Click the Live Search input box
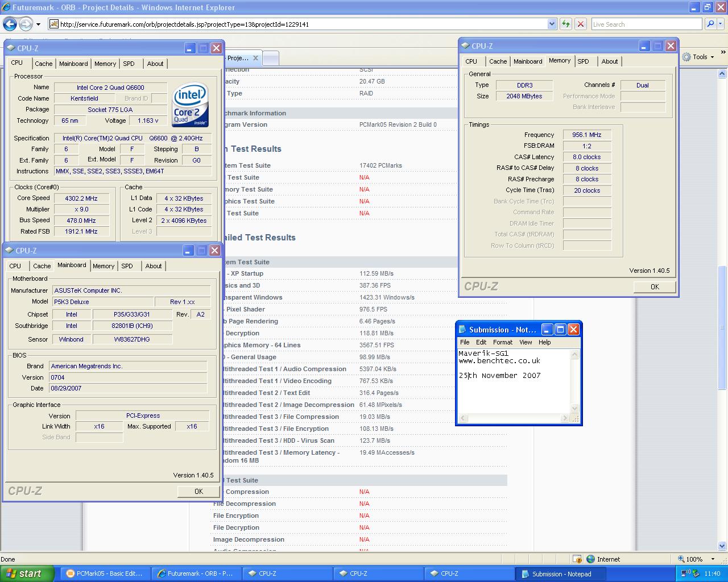The height and width of the screenshot is (582, 728). coord(646,24)
